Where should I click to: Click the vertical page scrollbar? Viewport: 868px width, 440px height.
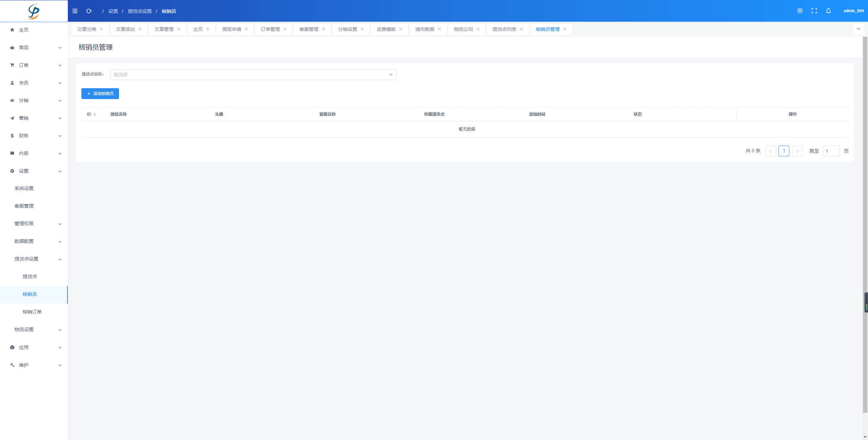[x=865, y=224]
